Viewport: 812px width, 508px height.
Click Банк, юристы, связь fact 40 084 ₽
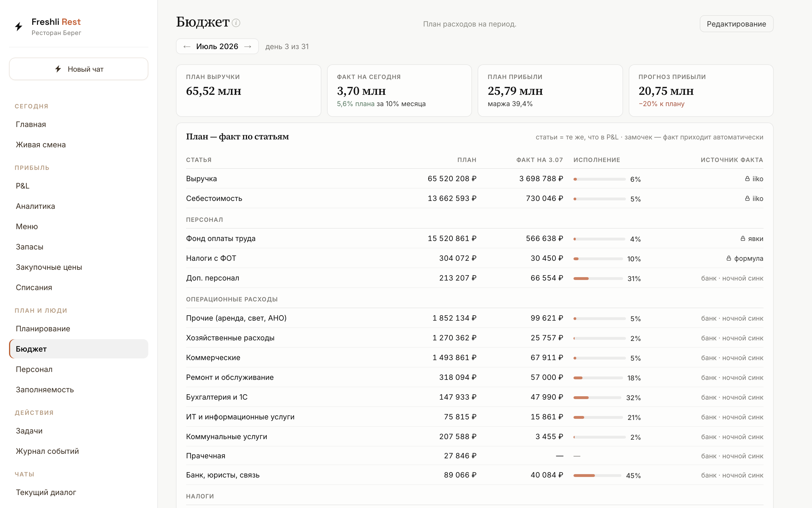[x=547, y=475]
